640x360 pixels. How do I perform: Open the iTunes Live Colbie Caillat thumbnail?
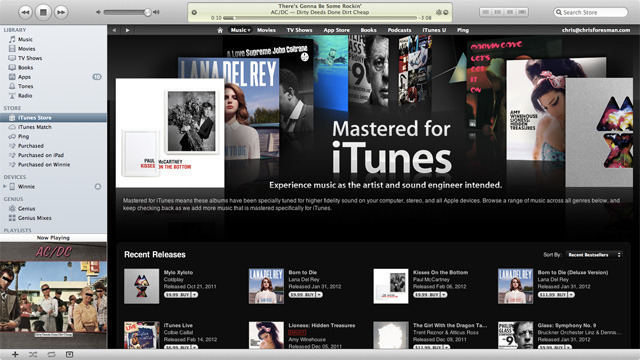pyautogui.click(x=142, y=335)
